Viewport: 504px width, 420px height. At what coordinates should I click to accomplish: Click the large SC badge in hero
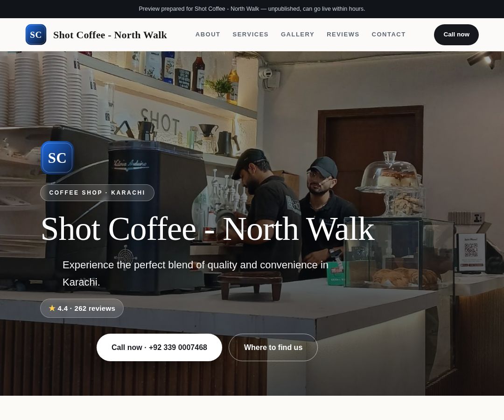(x=57, y=158)
